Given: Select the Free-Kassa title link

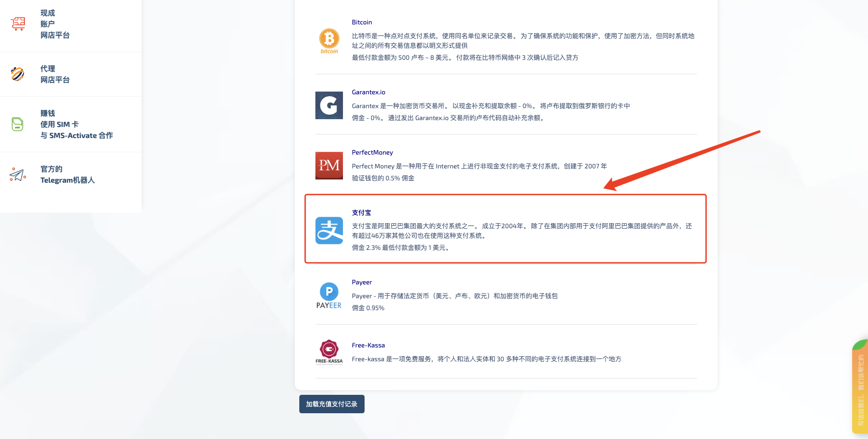Looking at the screenshot, I should 368,345.
